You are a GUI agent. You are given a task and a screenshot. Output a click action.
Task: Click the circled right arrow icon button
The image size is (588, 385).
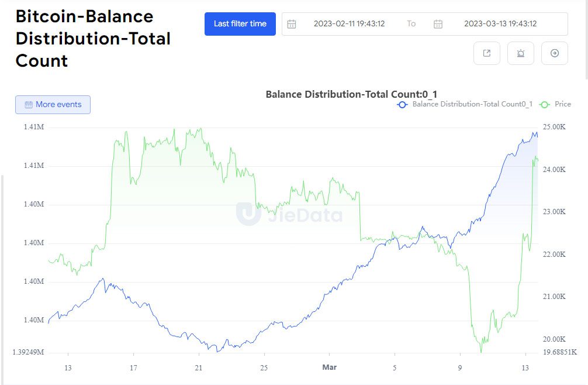tap(555, 53)
